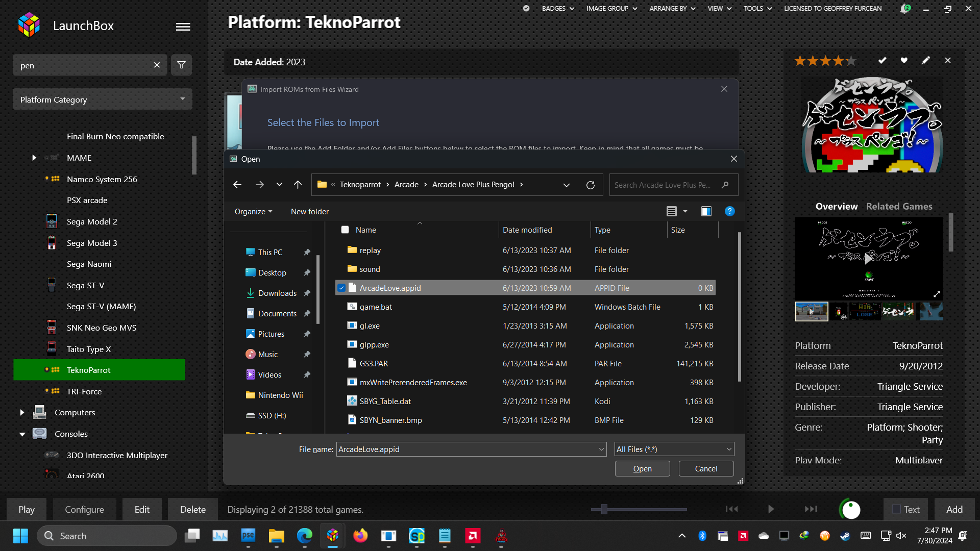Open the view options dropdown arrow
The image size is (980, 551).
click(x=685, y=211)
